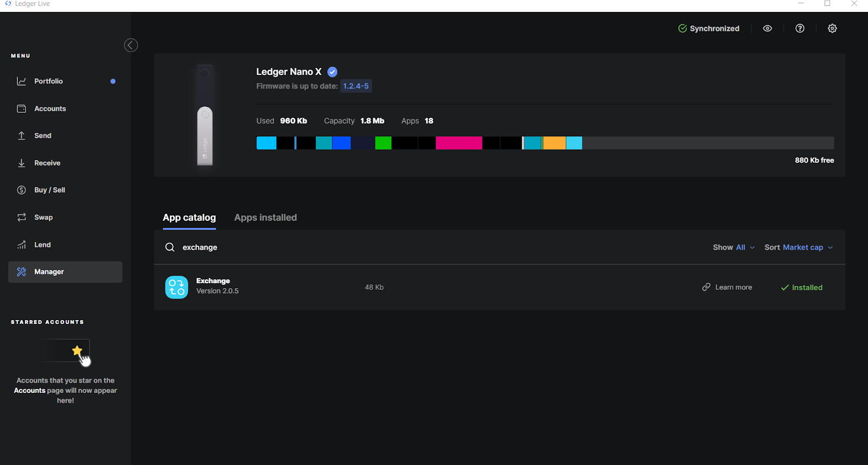Image resolution: width=868 pixels, height=465 pixels.
Task: Click the Synchronized status checkmark icon
Action: point(682,28)
